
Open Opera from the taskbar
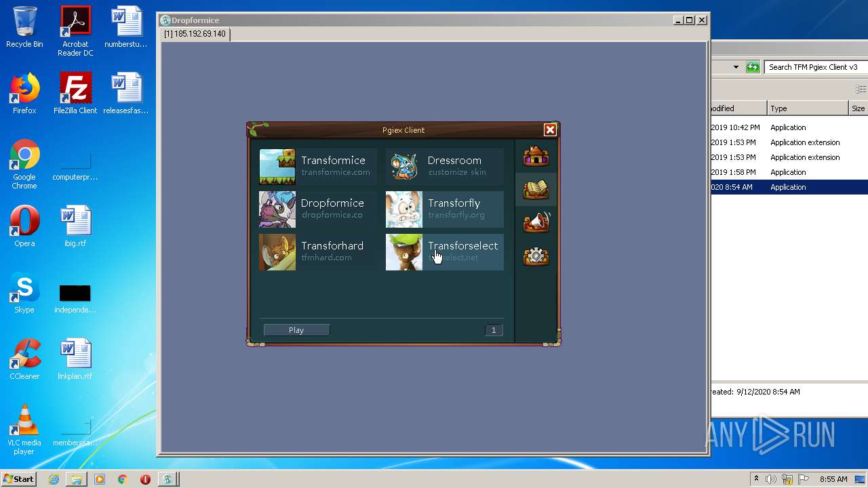pos(145,479)
